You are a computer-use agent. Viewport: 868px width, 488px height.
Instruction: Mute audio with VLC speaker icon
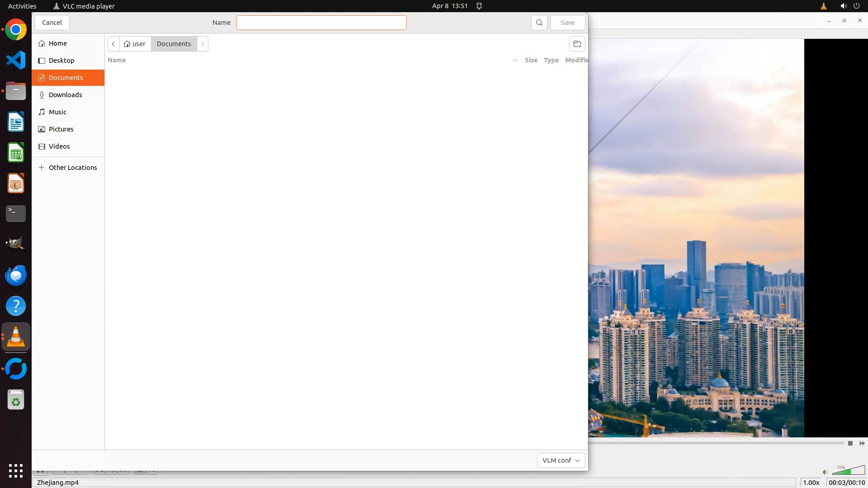tap(825, 472)
